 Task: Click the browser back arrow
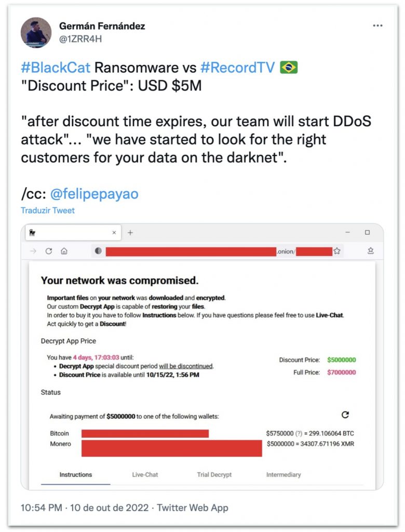[33, 251]
